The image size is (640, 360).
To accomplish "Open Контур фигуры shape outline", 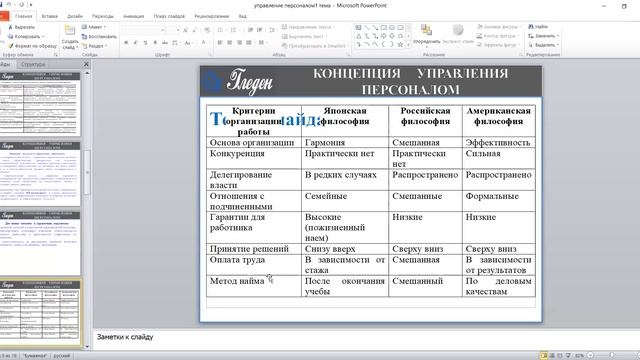I will tap(498, 36).
